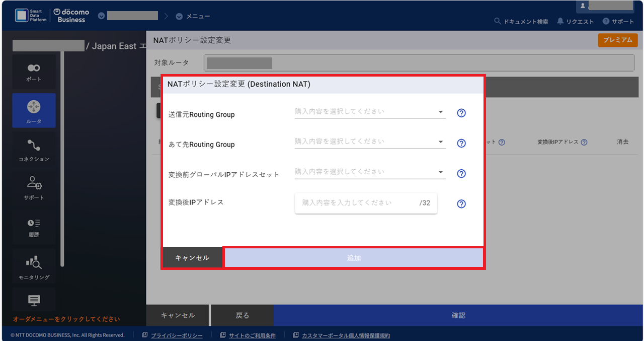Open リクエスト in the top bar
Image resolution: width=644 pixels, height=341 pixels.
[576, 22]
